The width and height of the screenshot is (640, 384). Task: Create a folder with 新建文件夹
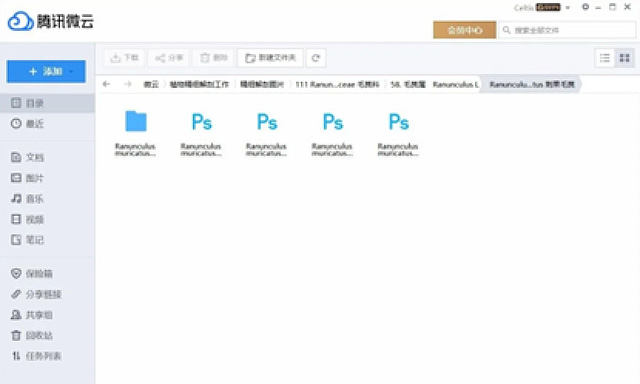(270, 58)
